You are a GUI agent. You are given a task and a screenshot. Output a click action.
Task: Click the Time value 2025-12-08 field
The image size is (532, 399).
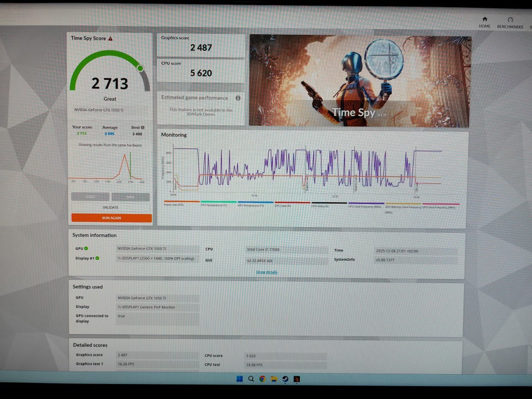pyautogui.click(x=416, y=251)
